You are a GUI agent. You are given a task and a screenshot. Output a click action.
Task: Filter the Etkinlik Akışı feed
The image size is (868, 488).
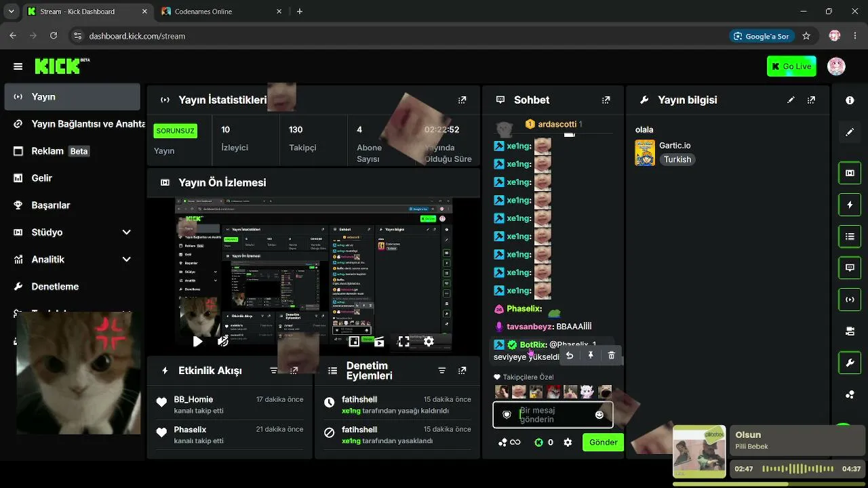pyautogui.click(x=274, y=371)
